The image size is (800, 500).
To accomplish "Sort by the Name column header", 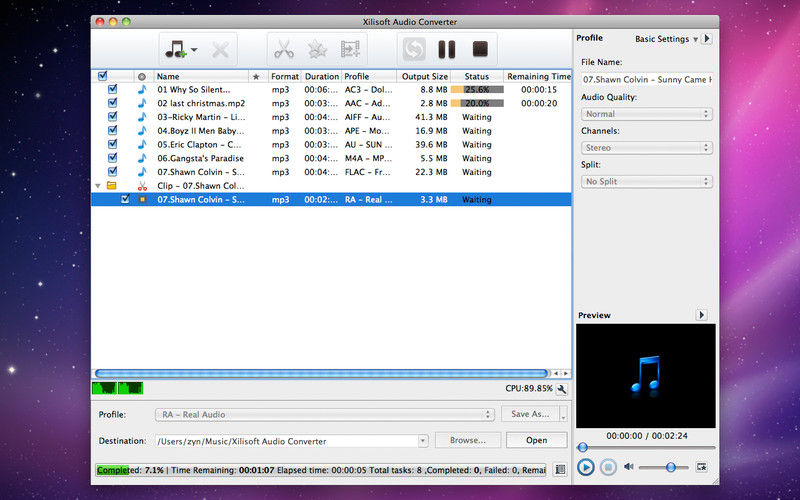I will coord(201,76).
